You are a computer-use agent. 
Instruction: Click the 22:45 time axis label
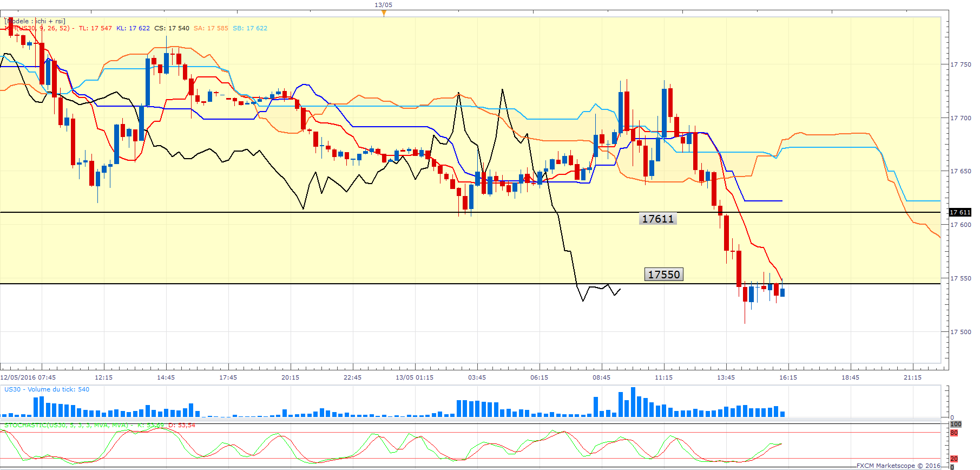tap(353, 377)
